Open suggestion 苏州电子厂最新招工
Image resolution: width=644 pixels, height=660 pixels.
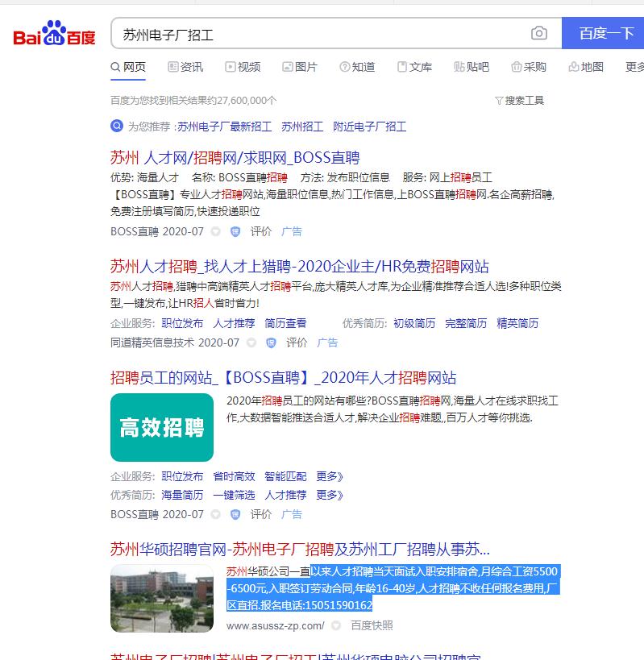pos(224,127)
